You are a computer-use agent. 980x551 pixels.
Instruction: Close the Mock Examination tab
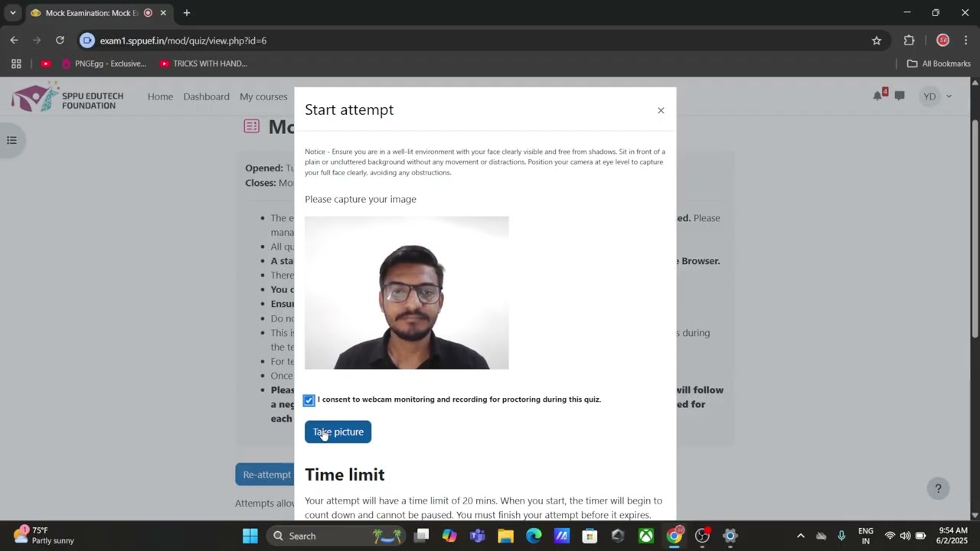(163, 13)
